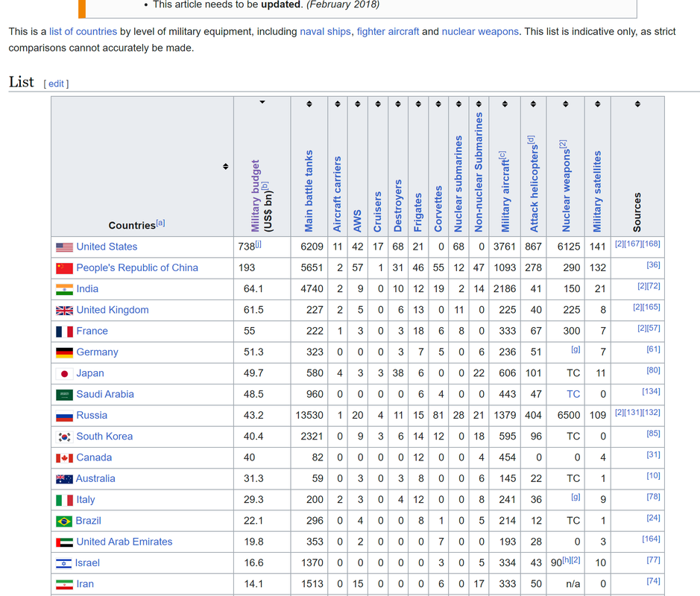Click TC link in Saudi Arabia row
The height and width of the screenshot is (596, 700).
point(573,394)
